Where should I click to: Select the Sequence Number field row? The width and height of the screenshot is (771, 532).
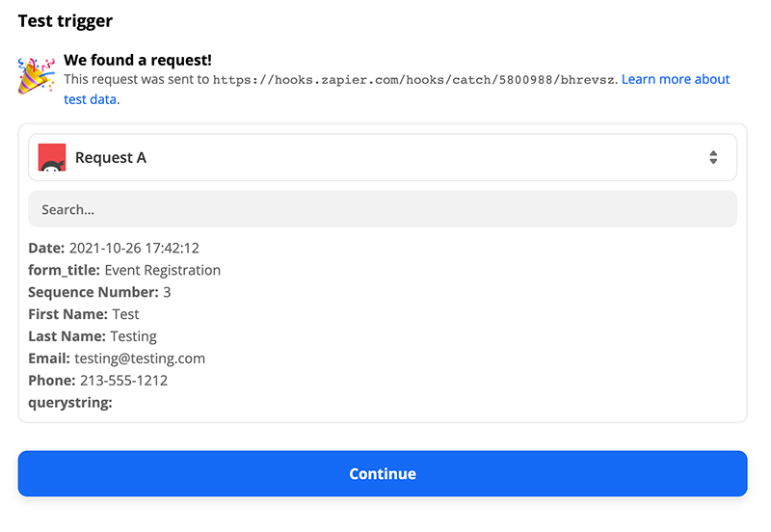pyautogui.click(x=99, y=292)
